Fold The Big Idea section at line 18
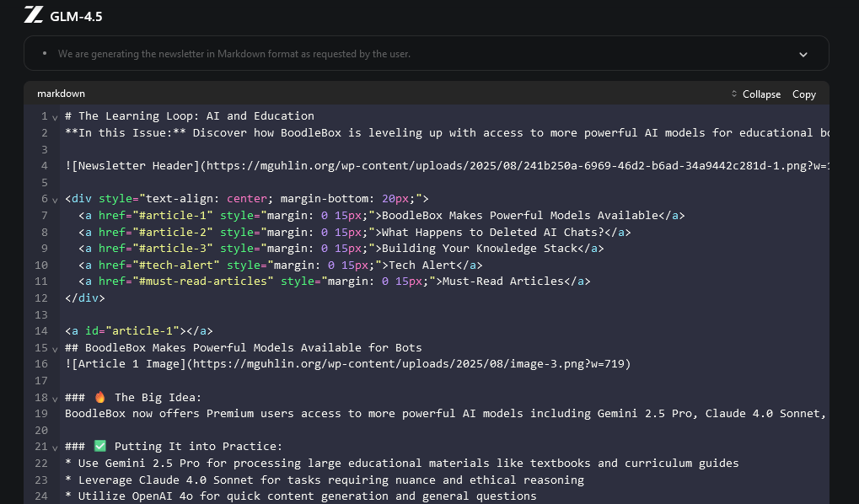Viewport: 859px width, 504px height. 55,399
